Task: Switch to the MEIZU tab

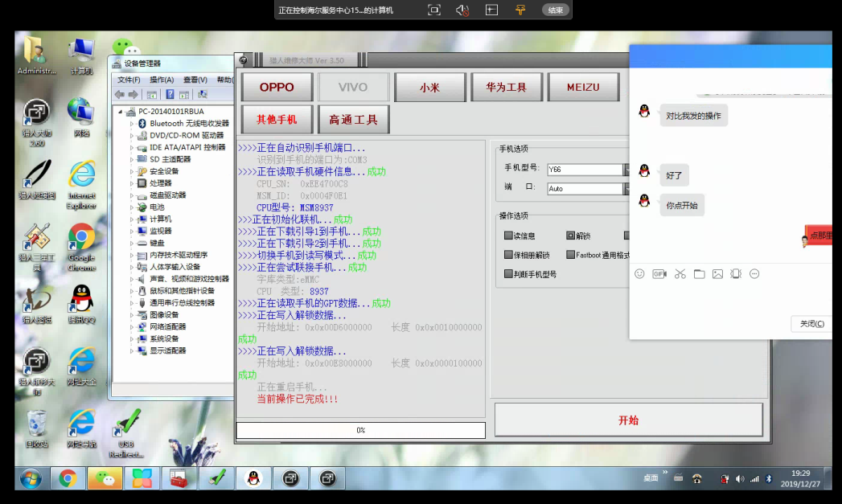Action: pos(583,87)
